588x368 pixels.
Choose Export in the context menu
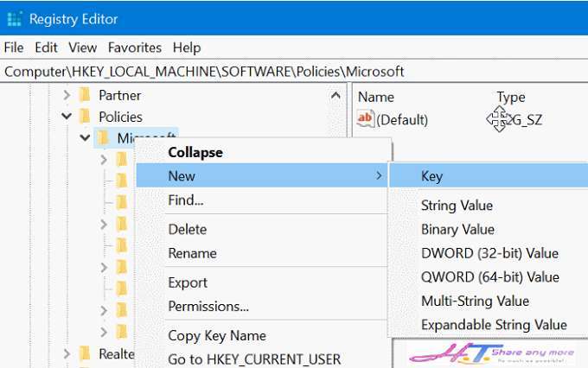[188, 282]
